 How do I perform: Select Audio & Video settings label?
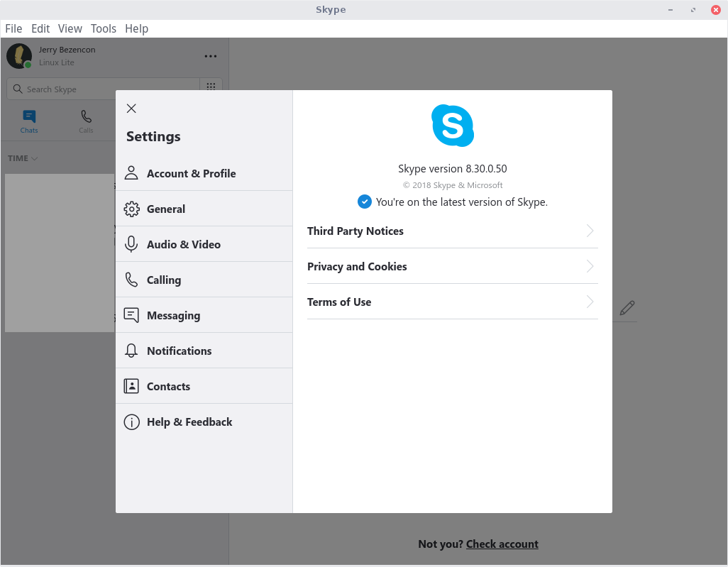click(183, 244)
